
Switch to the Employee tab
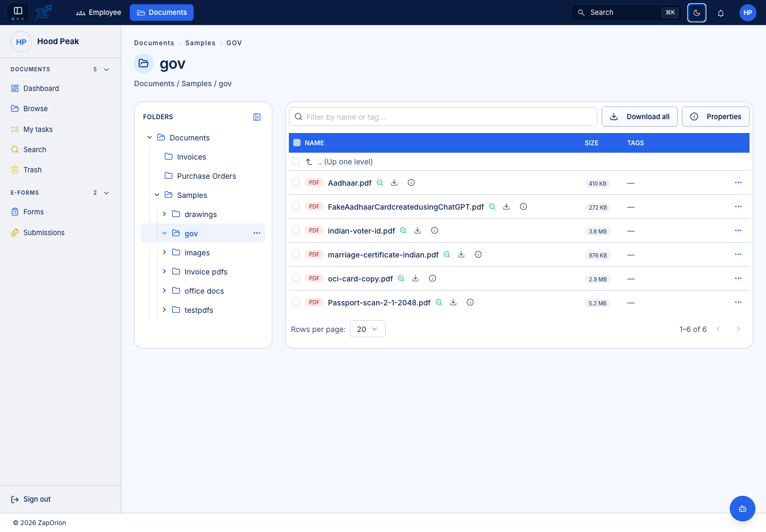pyautogui.click(x=99, y=12)
